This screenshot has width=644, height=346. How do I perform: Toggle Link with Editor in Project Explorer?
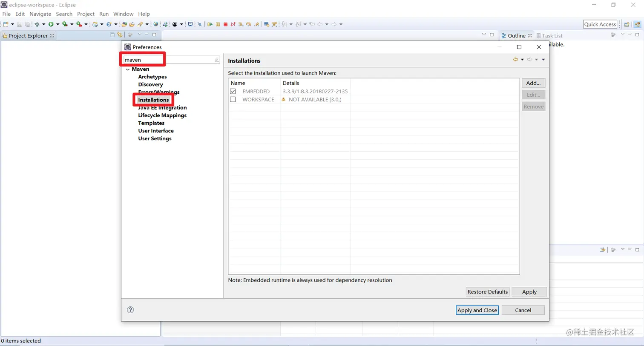click(x=120, y=35)
